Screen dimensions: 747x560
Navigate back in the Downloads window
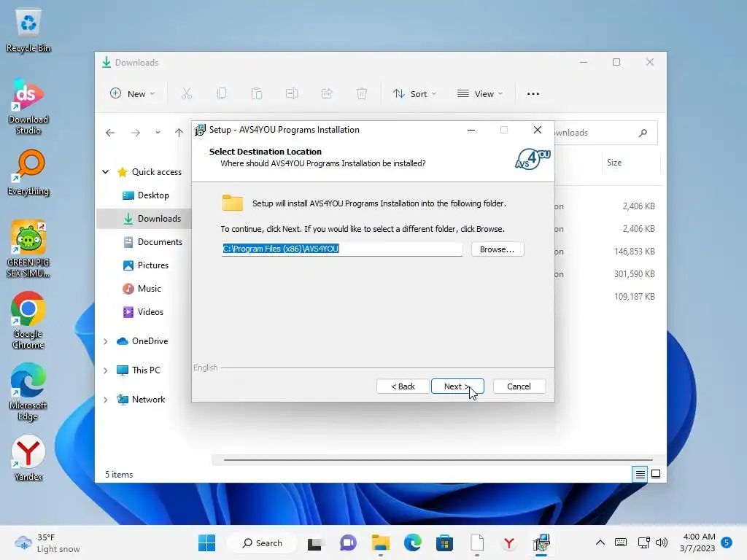pos(110,133)
